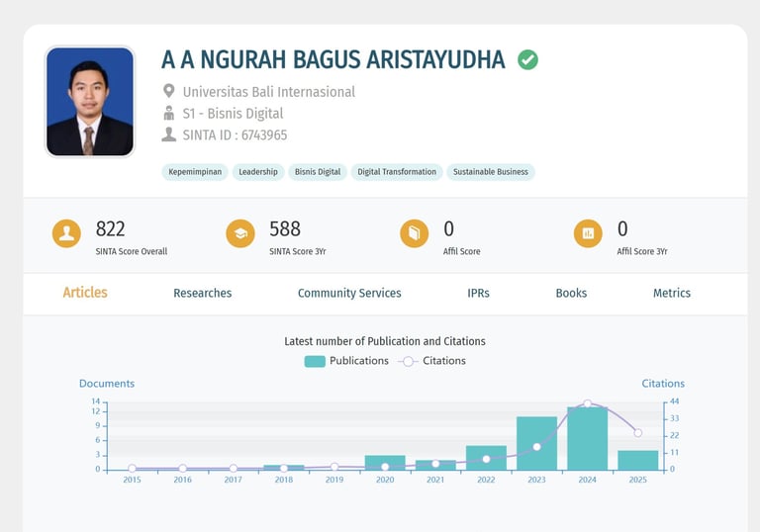Select the Articles tab

(x=85, y=293)
